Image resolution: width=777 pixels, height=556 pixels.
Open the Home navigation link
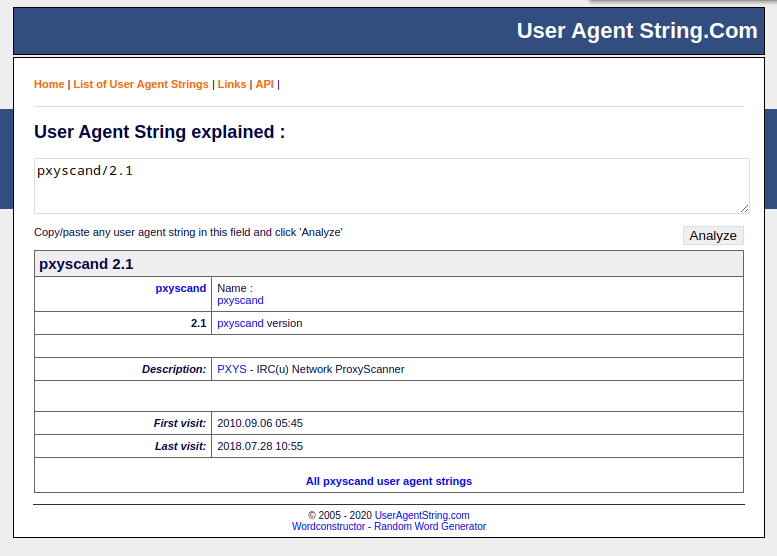point(49,85)
